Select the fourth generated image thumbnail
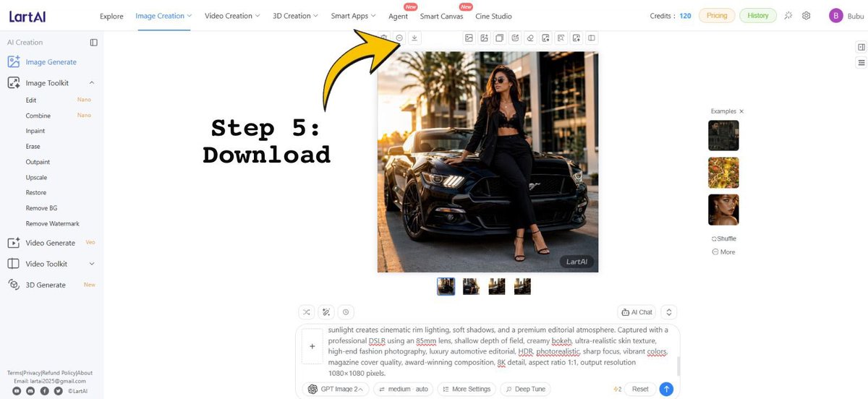The image size is (868, 399). coord(522,286)
